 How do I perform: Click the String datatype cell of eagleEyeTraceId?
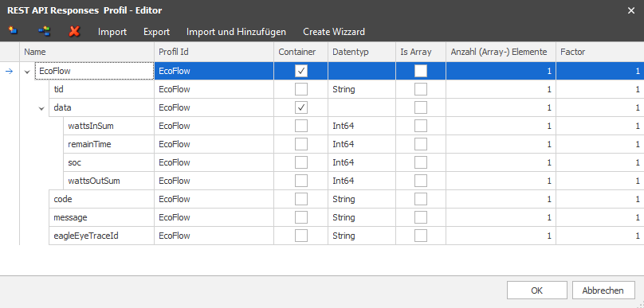362,236
